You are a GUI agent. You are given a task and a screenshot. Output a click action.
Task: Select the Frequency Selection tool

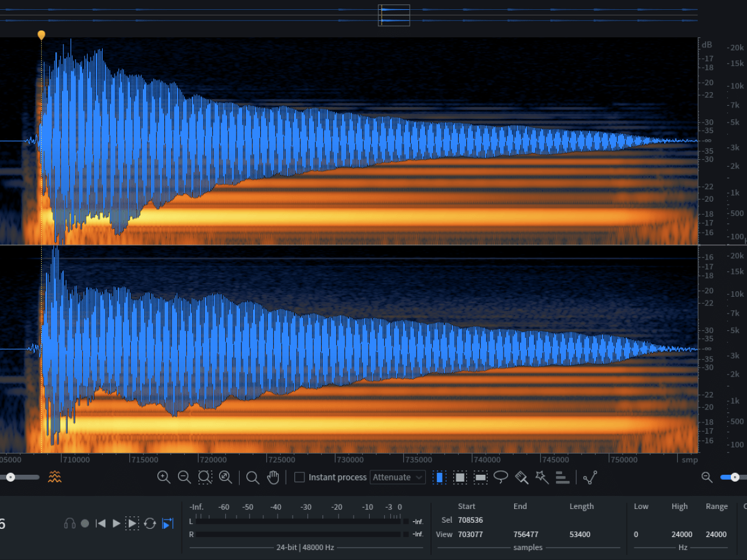481,477
